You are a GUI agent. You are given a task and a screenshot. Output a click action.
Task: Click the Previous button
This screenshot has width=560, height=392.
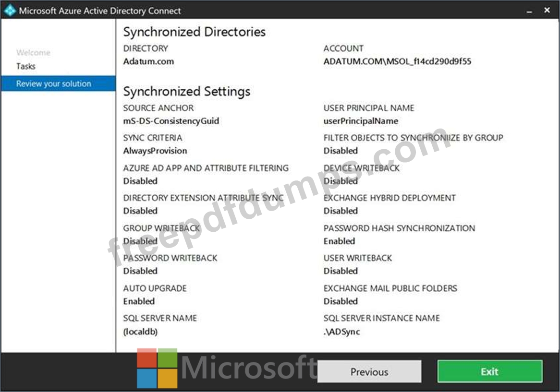(x=369, y=372)
